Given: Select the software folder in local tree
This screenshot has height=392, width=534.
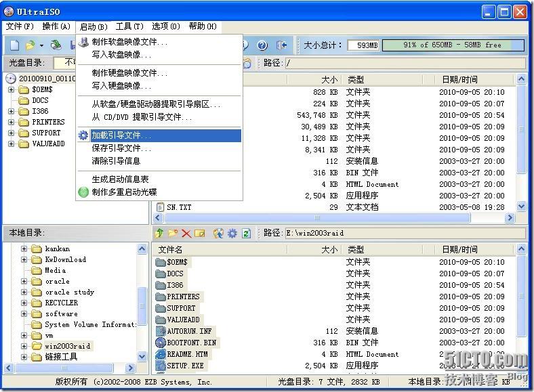Looking at the screenshot, I should [x=55, y=313].
